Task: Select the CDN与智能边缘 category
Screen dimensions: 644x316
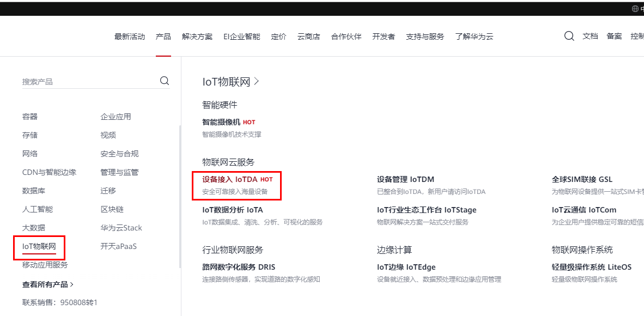Action: (x=49, y=172)
